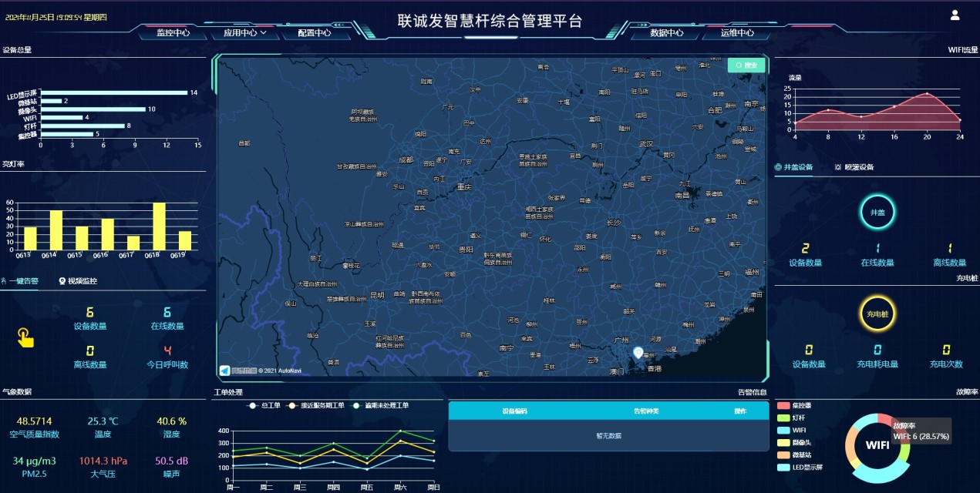Click the 0618 bar in lighting rate chart

coord(159,226)
